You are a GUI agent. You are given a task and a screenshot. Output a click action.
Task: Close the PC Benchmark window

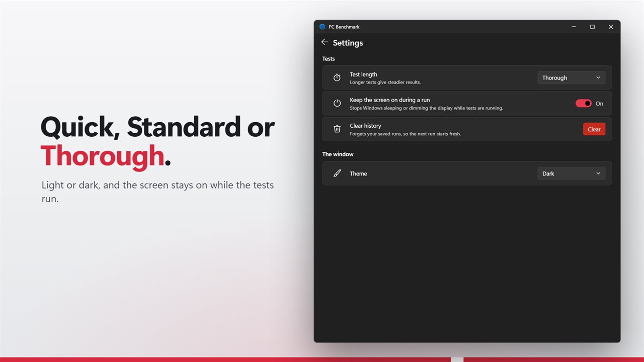click(x=611, y=27)
